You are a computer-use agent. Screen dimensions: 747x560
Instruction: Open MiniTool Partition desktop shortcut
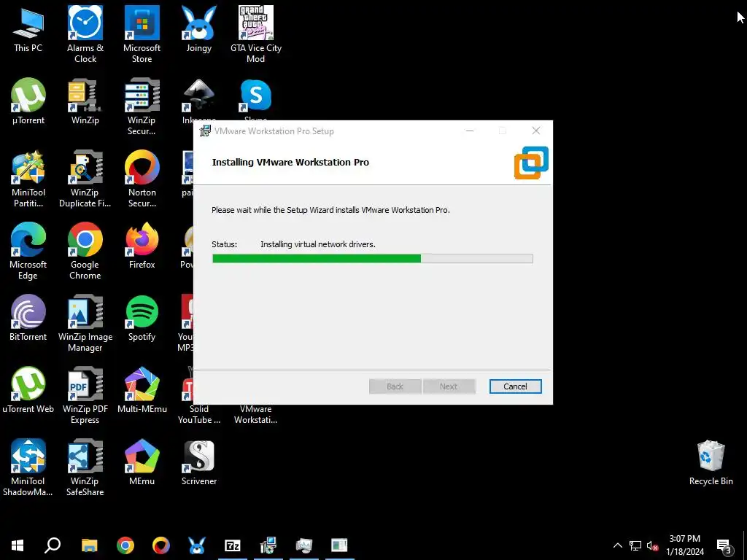(x=28, y=179)
